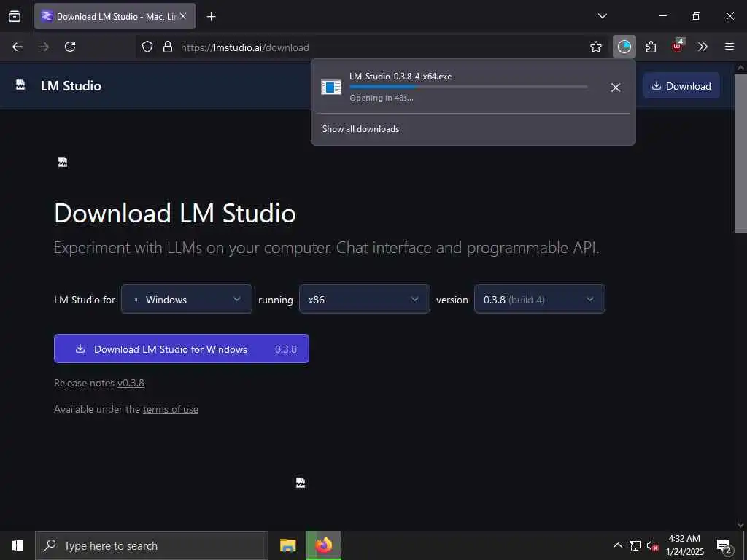
Task: Click the Firefox taskbar icon
Action: pos(323,545)
